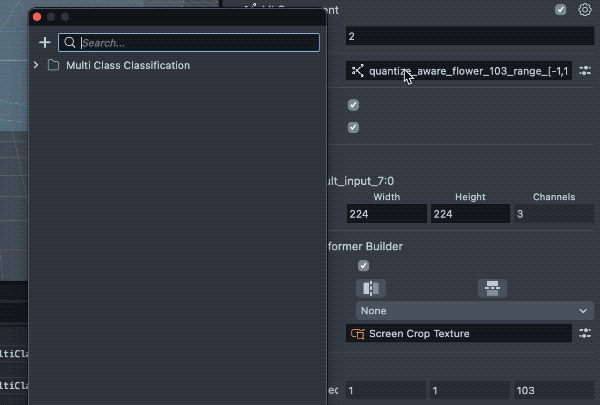The height and width of the screenshot is (405, 600).
Task: Click the quantize_aware_flower_103 model field
Action: pyautogui.click(x=459, y=71)
